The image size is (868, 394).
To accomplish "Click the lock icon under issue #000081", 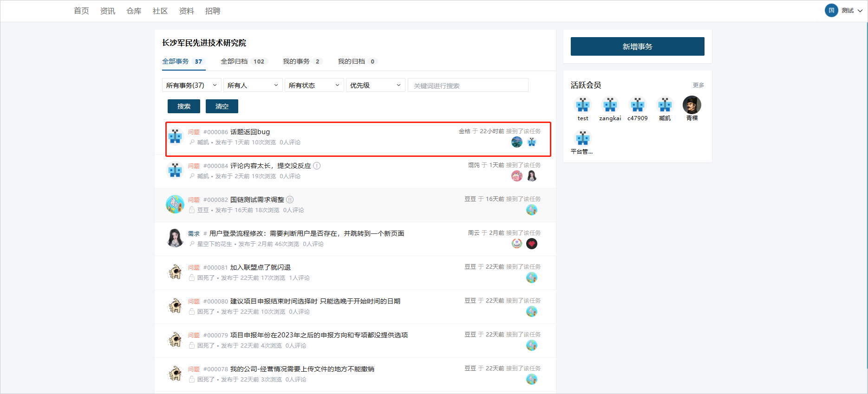I will tap(192, 278).
